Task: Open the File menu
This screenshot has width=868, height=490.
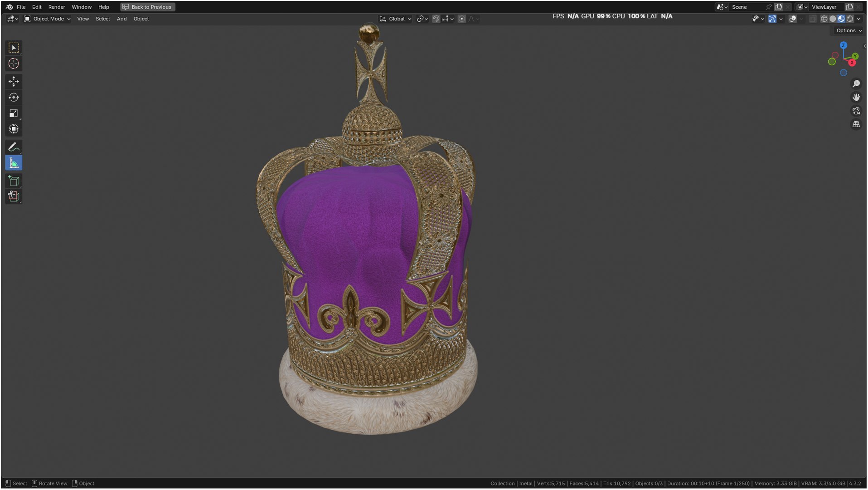Action: pos(21,7)
